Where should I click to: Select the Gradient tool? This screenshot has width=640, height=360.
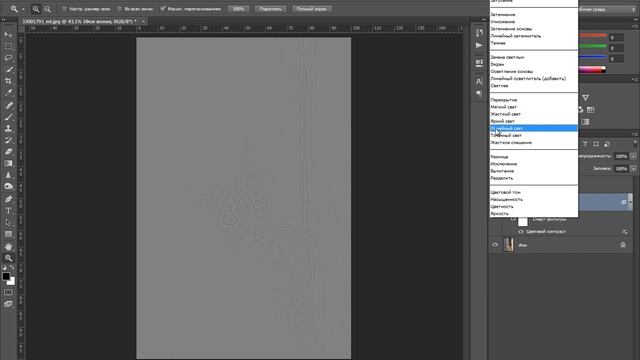pyautogui.click(x=8, y=163)
